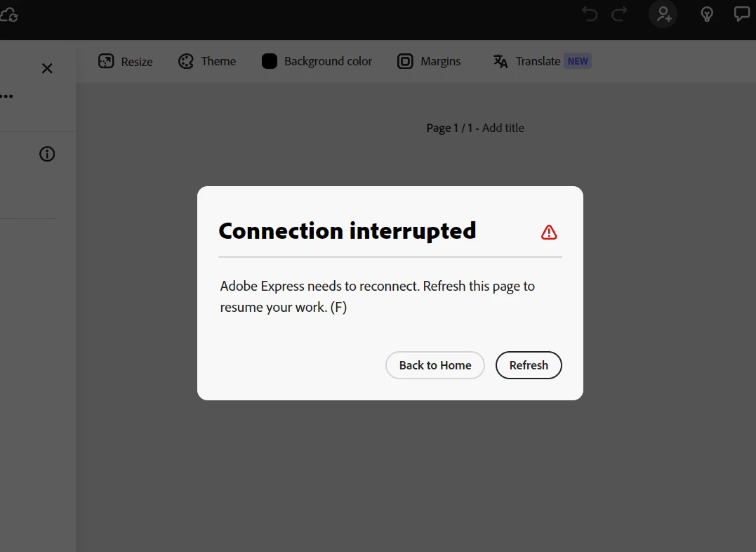Click the Margins icon

(405, 61)
